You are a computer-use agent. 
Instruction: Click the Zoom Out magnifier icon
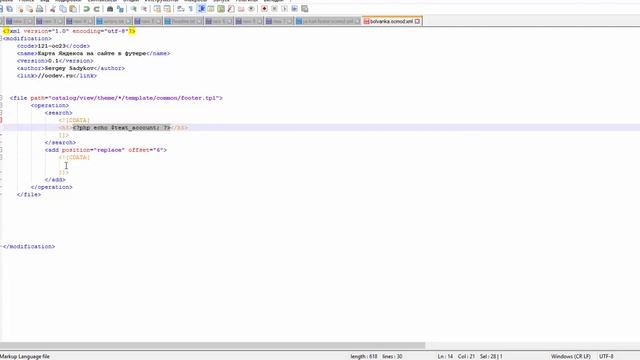click(x=144, y=9)
